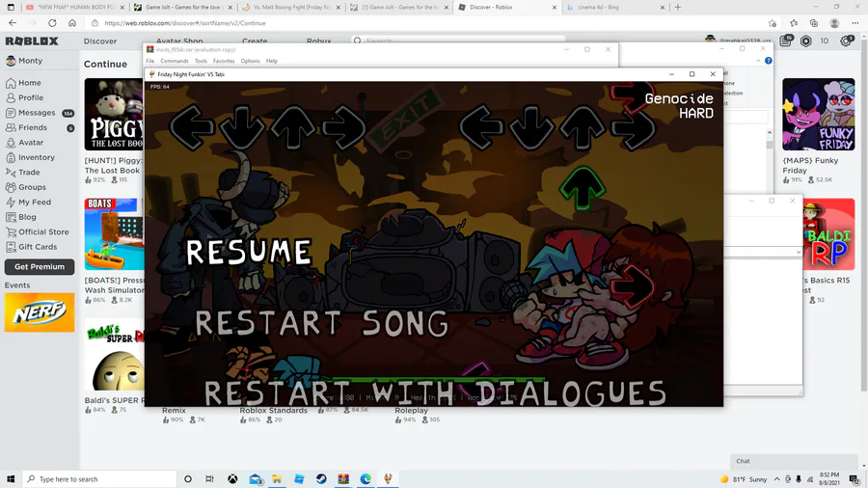Open the browser profile avatar
This screenshot has height=488, width=868.
[x=834, y=23]
